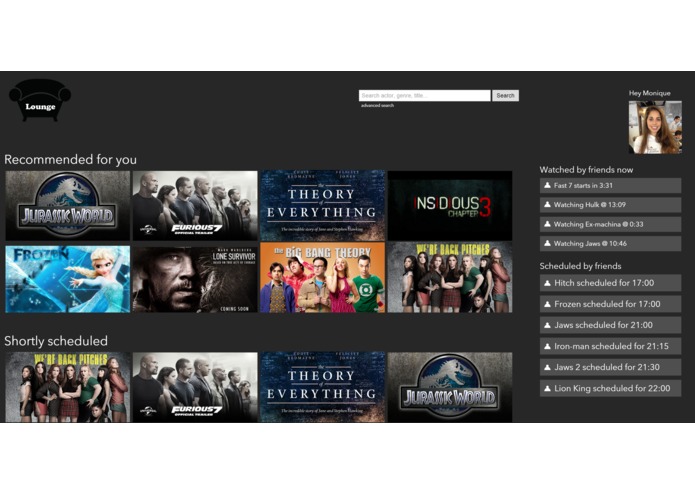Open the Lounge sofa logo

tap(40, 100)
